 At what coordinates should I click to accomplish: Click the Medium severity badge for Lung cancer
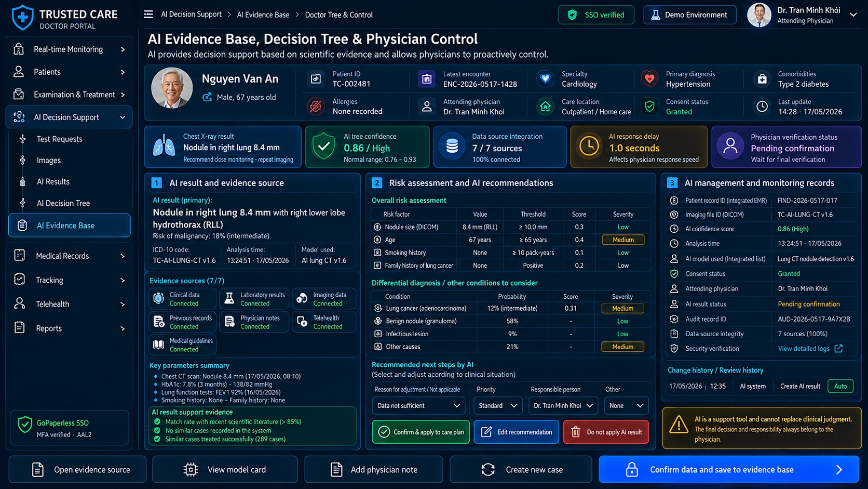[622, 309]
